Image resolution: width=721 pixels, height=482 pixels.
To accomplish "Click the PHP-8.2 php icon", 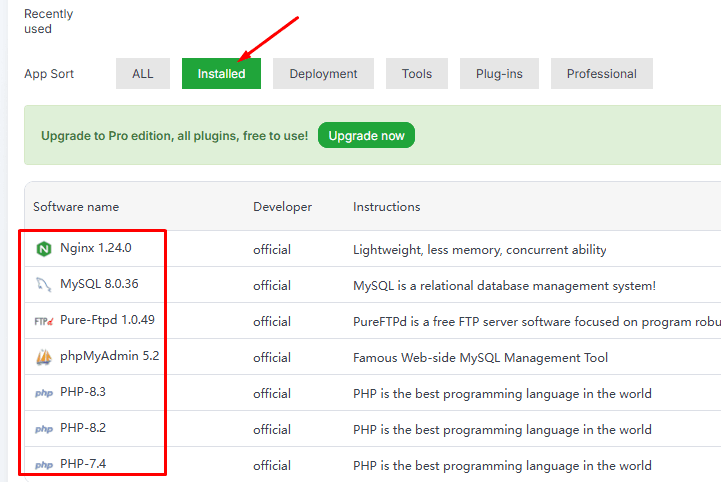I will coord(43,429).
